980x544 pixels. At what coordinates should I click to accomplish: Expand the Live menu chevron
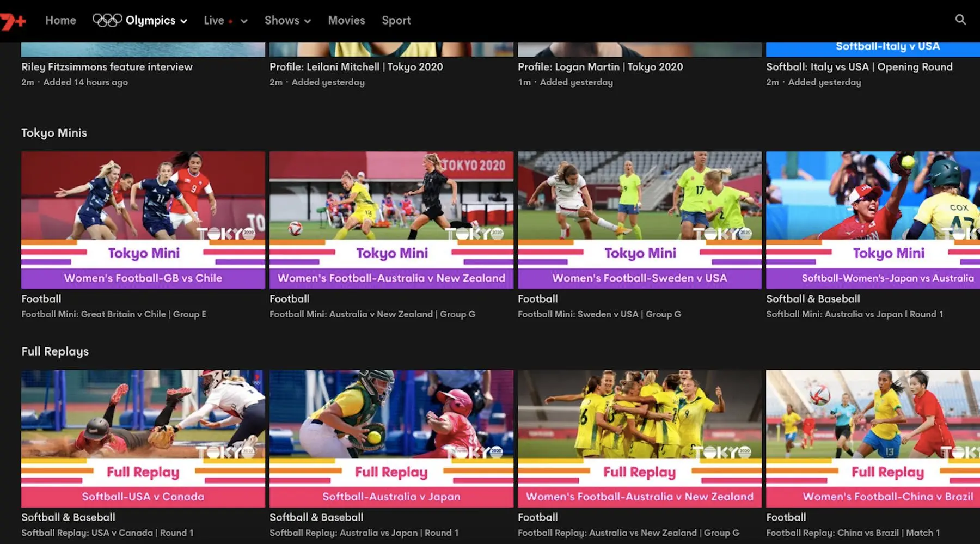coord(244,21)
